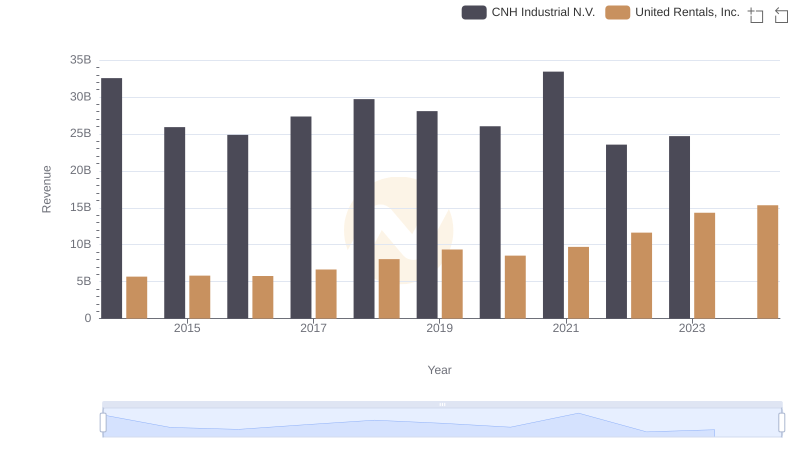Click the United Rentals bar for 2019
Screen dimensions: 800x461
[x=452, y=284]
